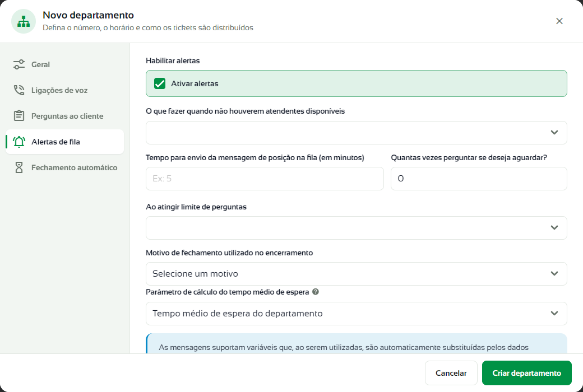Click the Habilitar alertas label
The image size is (583, 392).
point(173,60)
